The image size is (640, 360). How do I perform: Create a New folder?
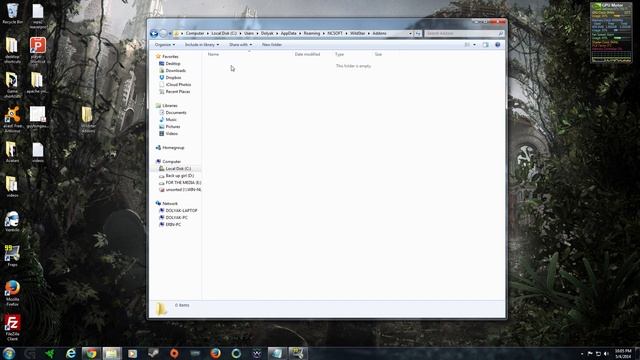[x=272, y=44]
